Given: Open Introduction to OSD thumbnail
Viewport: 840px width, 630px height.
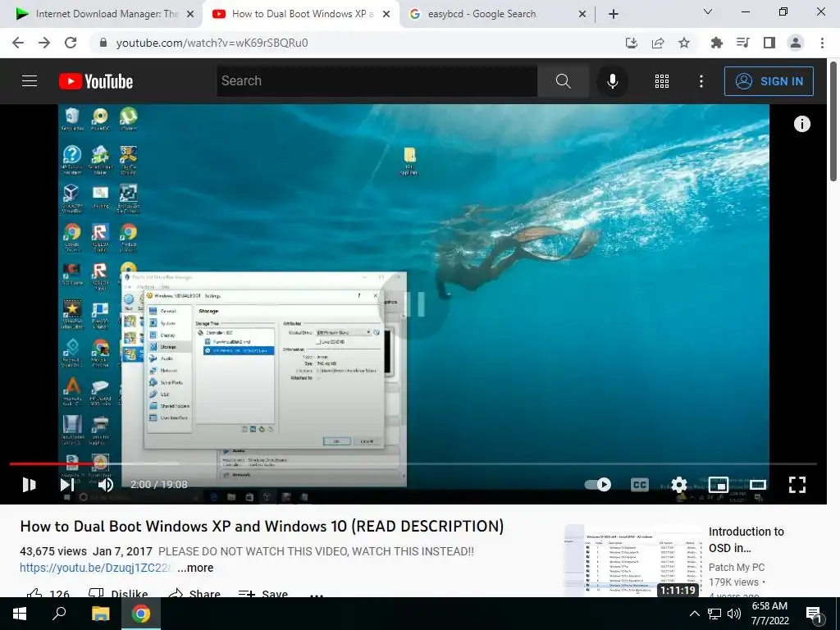Looking at the screenshot, I should [x=633, y=561].
